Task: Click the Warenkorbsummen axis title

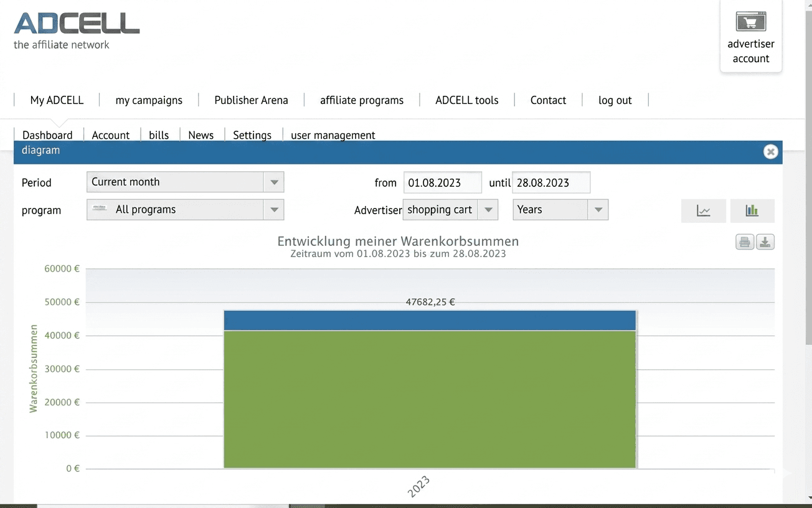Action: tap(34, 369)
